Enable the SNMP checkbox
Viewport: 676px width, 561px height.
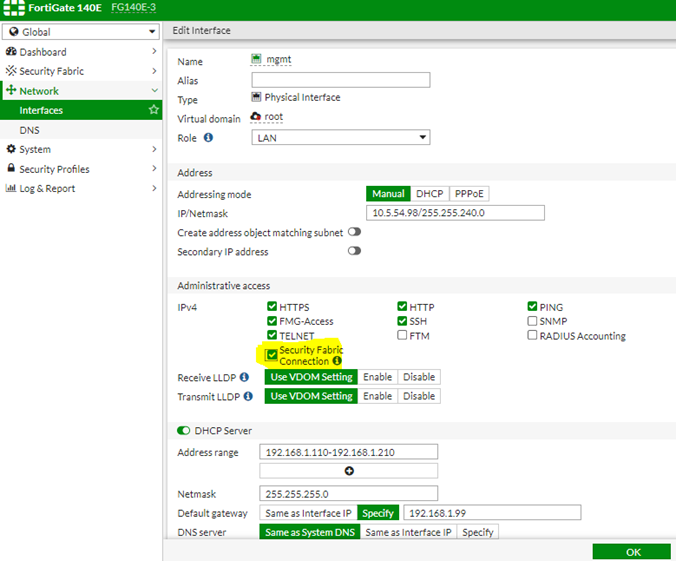tap(533, 321)
